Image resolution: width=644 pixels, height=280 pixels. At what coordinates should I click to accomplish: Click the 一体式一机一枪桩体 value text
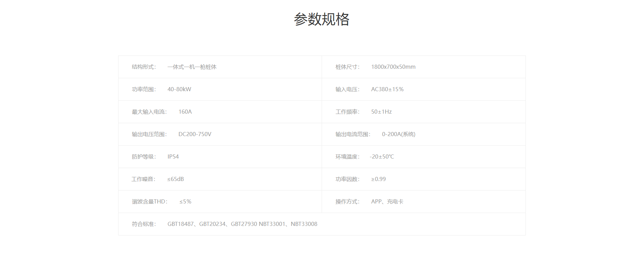tap(192, 67)
